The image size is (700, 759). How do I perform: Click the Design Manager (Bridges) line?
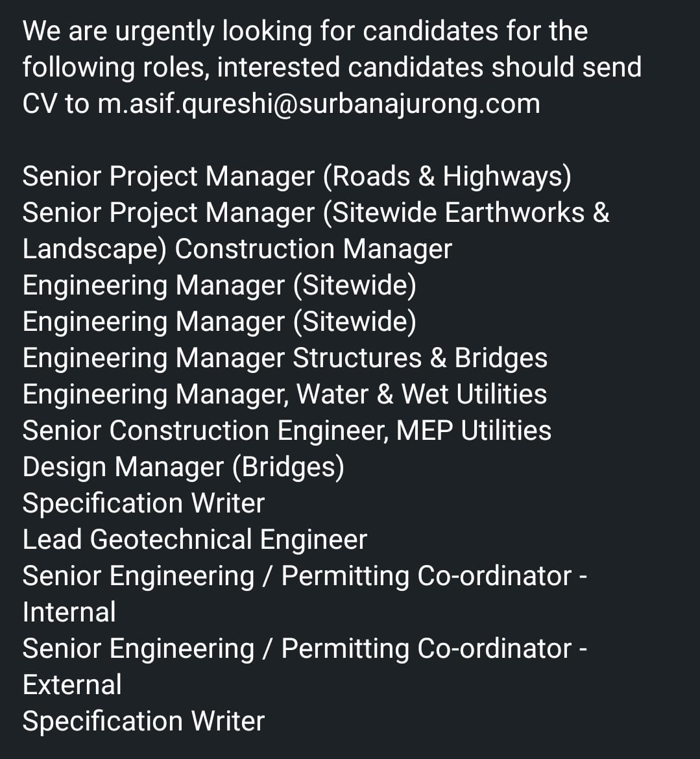pyautogui.click(x=184, y=468)
